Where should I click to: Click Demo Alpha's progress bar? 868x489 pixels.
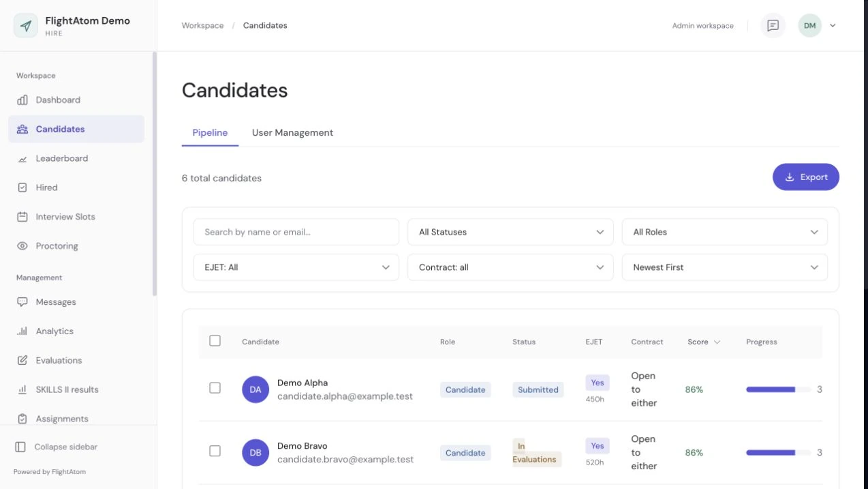[778, 389]
